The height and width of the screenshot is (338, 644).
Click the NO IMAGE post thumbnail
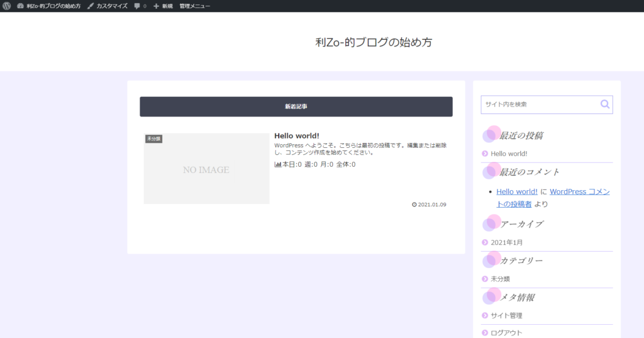coord(206,169)
